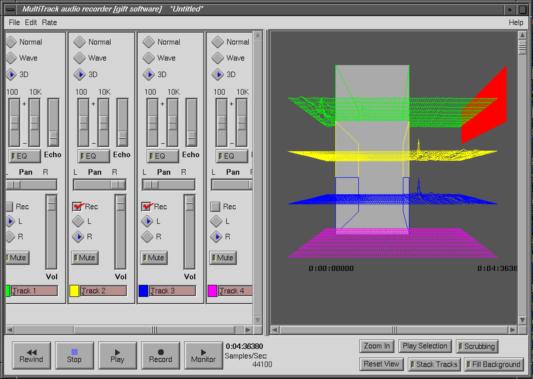Enable the Rec checkbox on Track 4
This screenshot has height=379, width=533.
215,206
